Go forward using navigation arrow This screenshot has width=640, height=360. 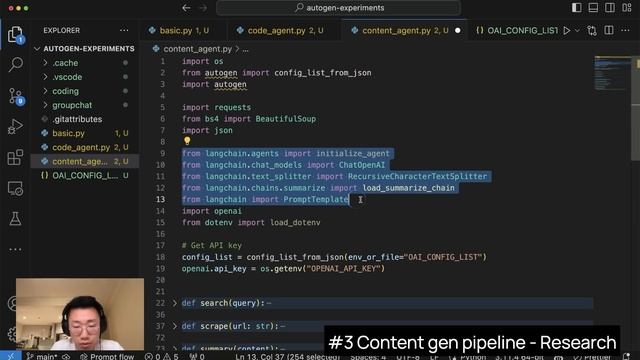pos(202,8)
